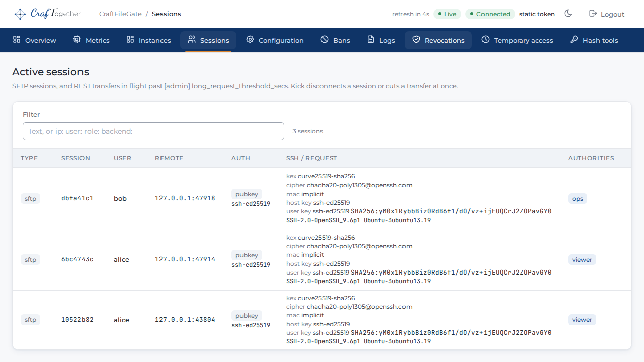Click the AUTHORITIES column header
The height and width of the screenshot is (362, 644).
click(x=591, y=158)
